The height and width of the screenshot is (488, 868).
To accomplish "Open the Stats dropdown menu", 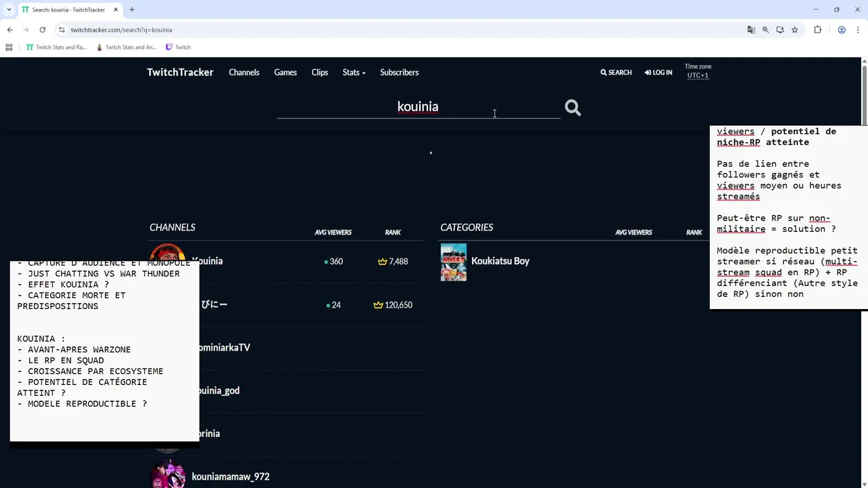I will 354,73.
